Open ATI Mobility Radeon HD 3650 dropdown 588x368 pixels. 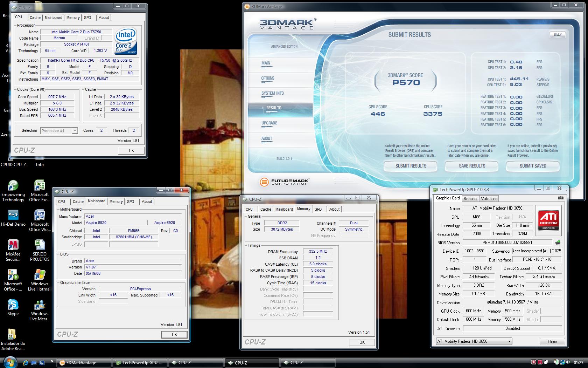pyautogui.click(x=474, y=341)
